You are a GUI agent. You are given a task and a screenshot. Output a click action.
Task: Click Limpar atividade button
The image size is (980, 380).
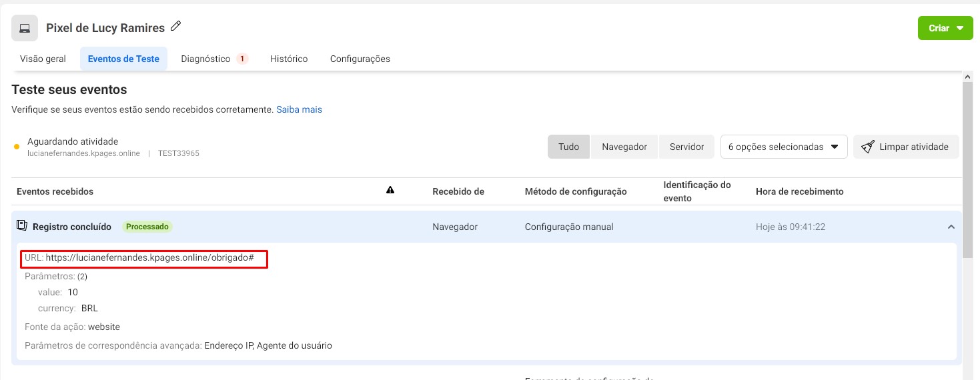point(906,147)
